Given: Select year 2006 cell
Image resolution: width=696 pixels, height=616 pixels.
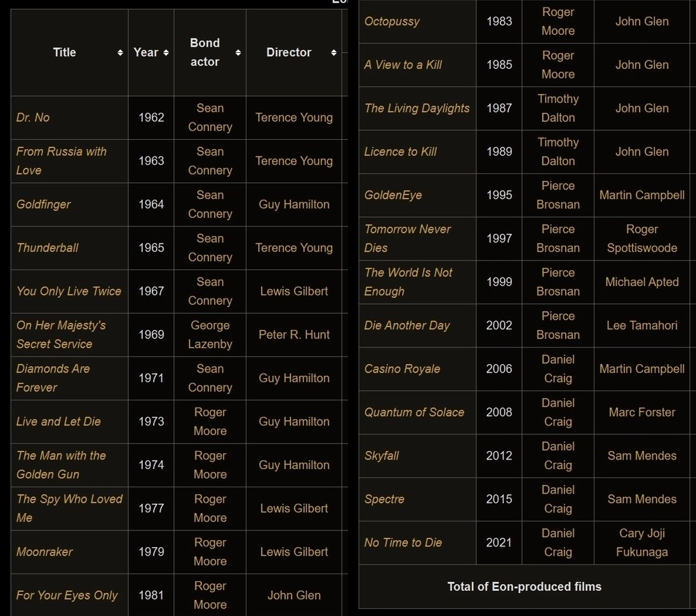Looking at the screenshot, I should coord(499,369).
